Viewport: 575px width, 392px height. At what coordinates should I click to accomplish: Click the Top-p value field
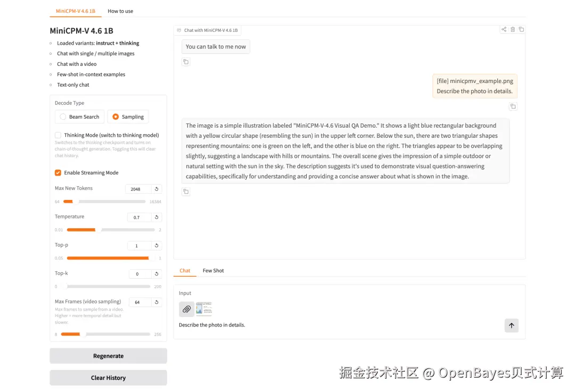point(139,245)
